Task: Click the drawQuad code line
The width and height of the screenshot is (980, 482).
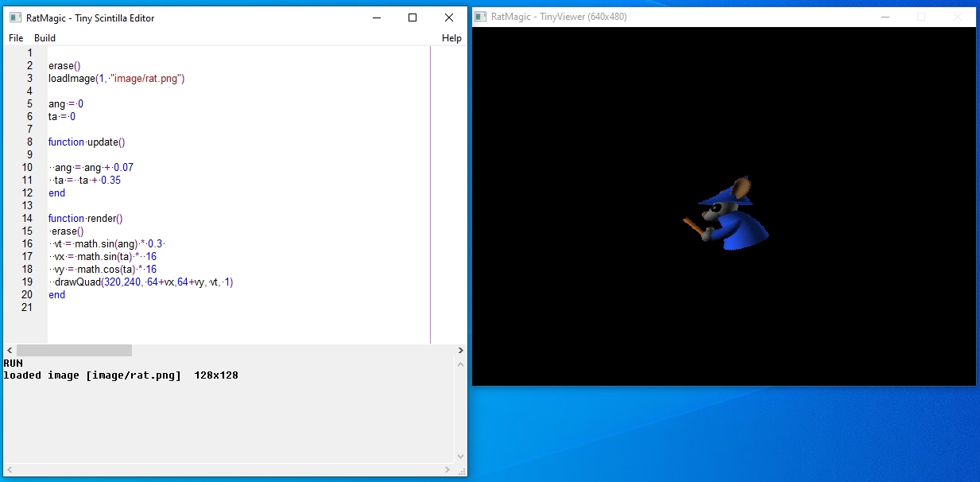Action: 144,282
